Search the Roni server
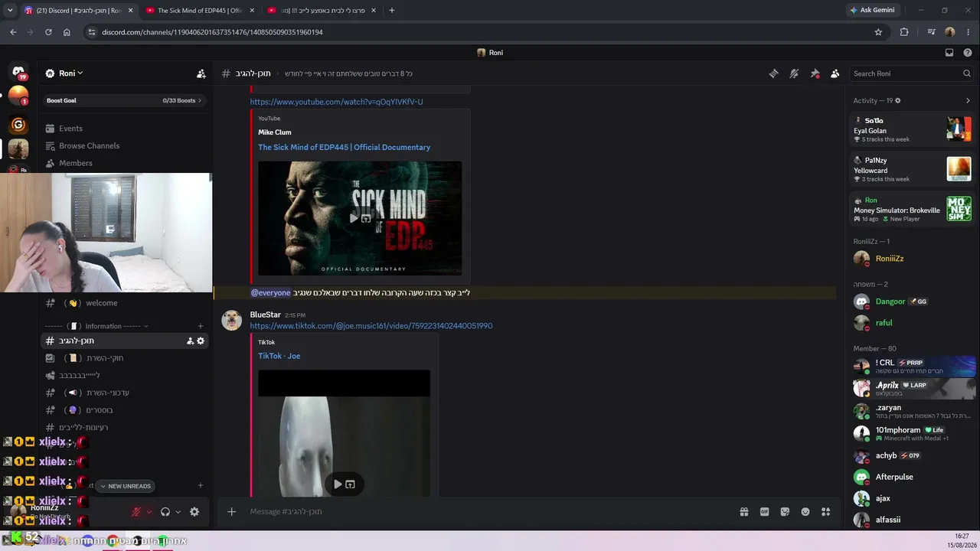 click(911, 73)
